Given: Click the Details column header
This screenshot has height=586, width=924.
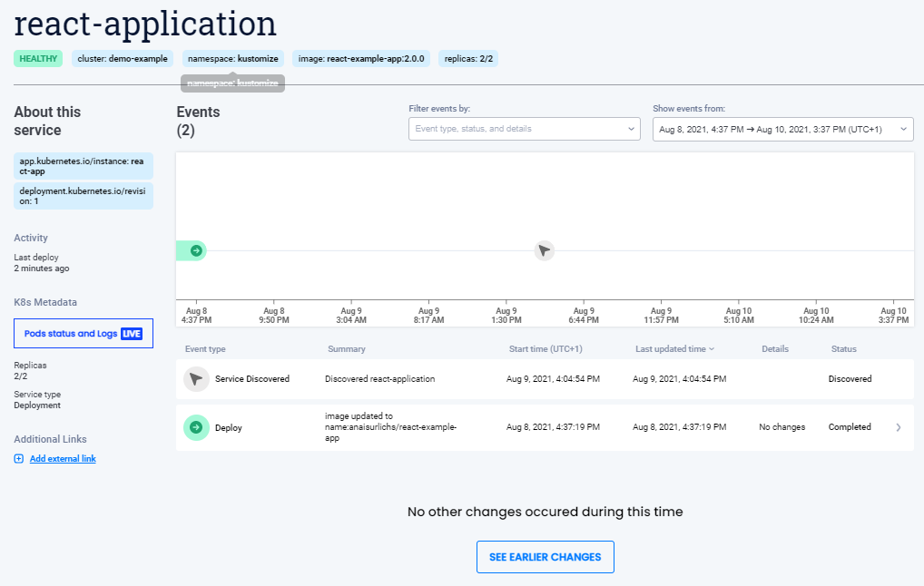Looking at the screenshot, I should click(x=775, y=349).
